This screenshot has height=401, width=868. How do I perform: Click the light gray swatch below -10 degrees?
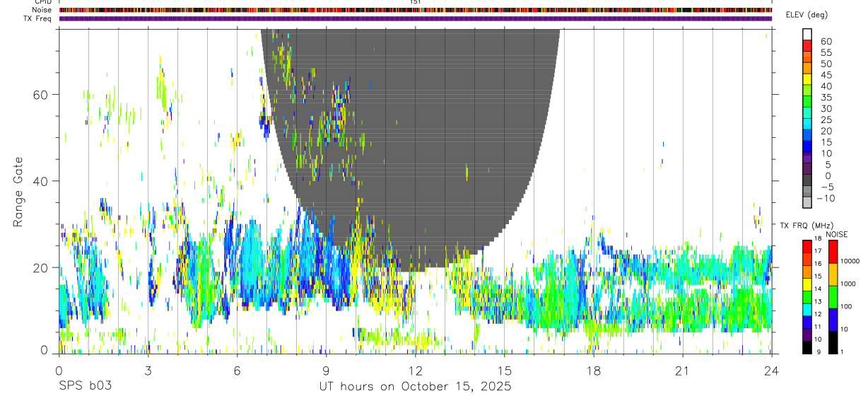click(x=807, y=202)
